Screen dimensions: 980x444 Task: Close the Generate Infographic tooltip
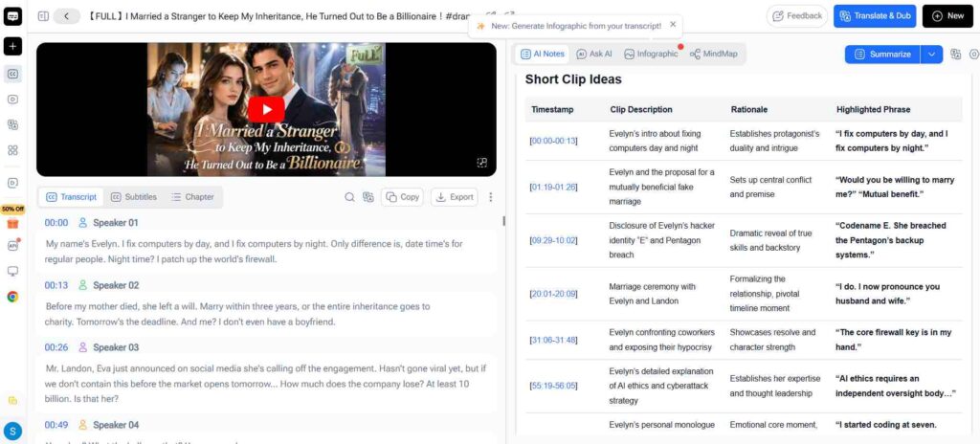point(673,24)
